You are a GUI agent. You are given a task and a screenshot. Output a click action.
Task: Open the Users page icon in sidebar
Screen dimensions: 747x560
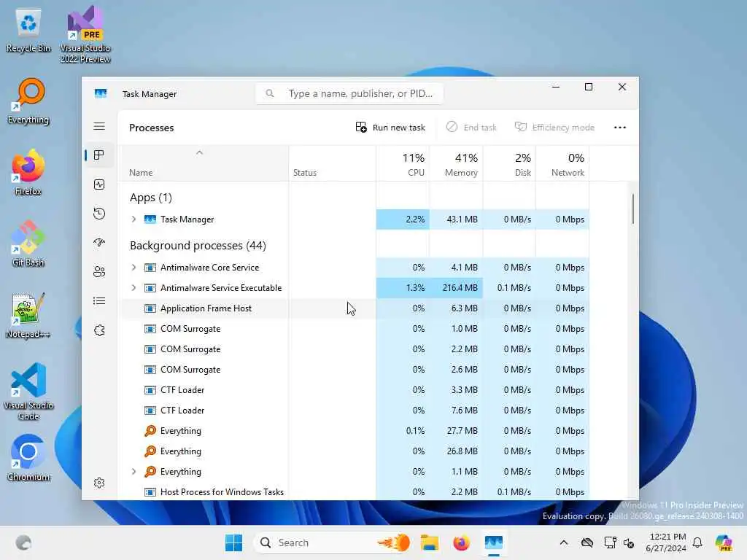[x=99, y=272]
